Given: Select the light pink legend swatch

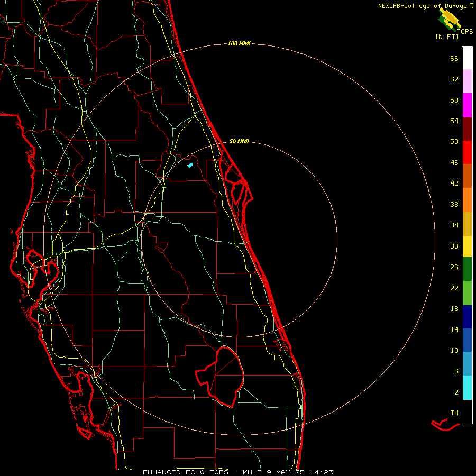Looking at the screenshot, I should 467,81.
